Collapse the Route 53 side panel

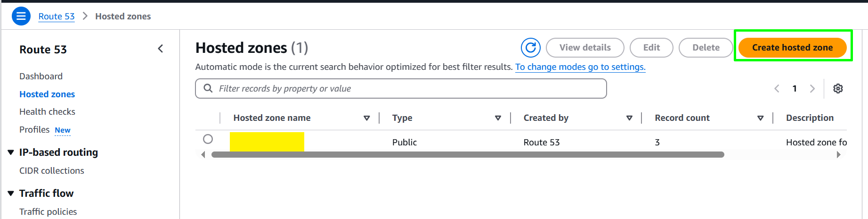(161, 49)
